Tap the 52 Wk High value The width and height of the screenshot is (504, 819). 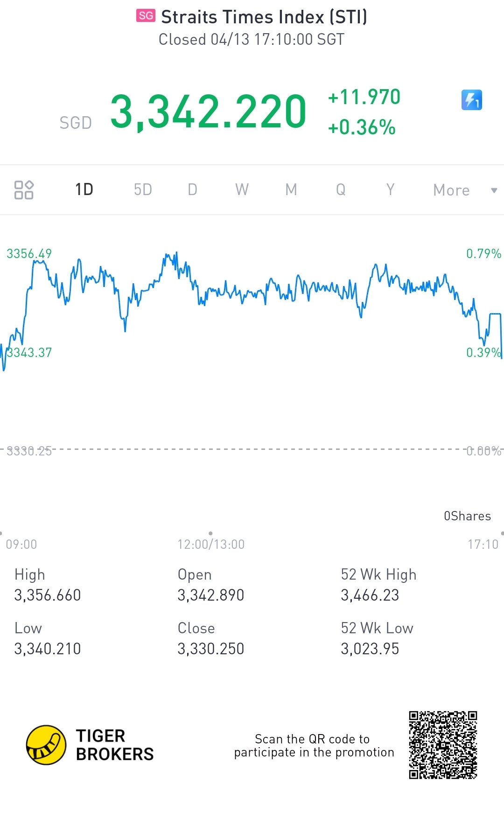point(370,595)
